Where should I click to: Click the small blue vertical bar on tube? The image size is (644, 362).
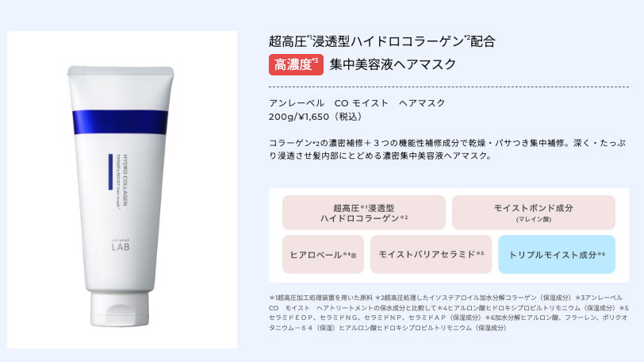[x=110, y=171]
